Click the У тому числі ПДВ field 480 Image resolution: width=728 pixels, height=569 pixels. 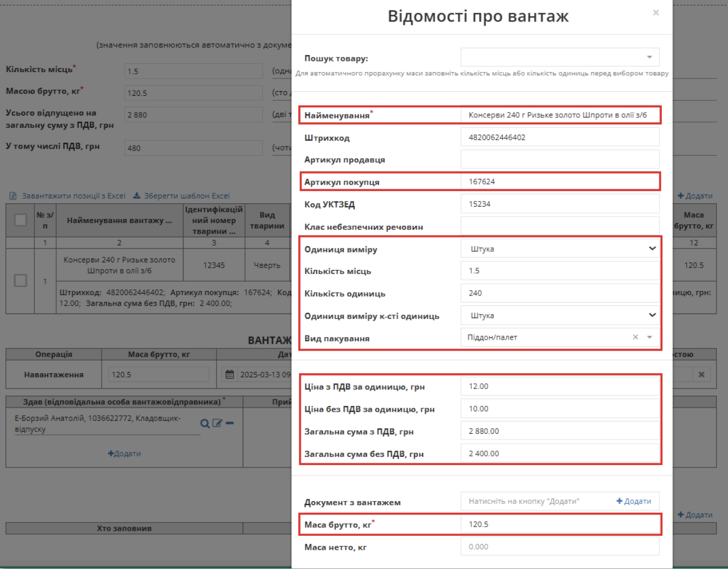[194, 148]
